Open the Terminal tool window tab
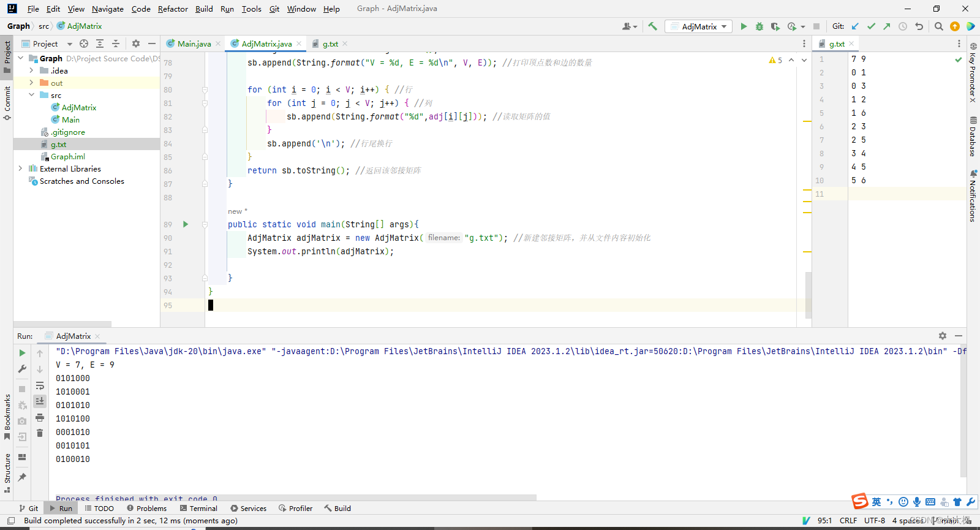 (x=199, y=508)
